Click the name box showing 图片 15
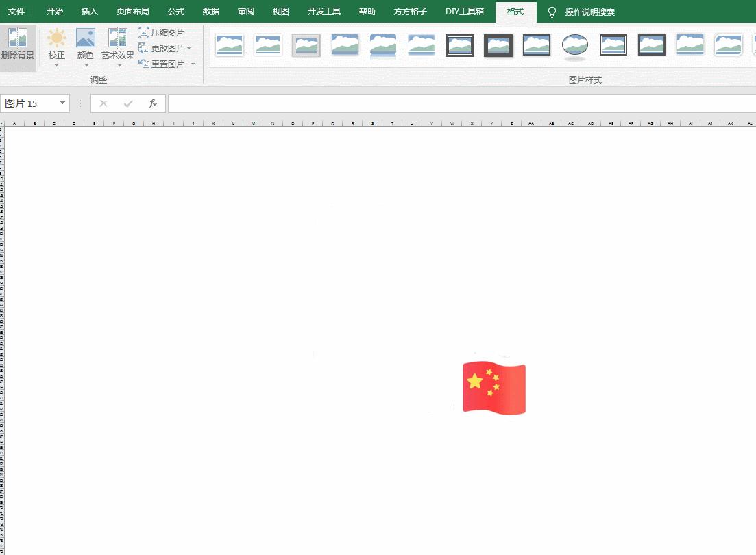 pyautogui.click(x=29, y=103)
